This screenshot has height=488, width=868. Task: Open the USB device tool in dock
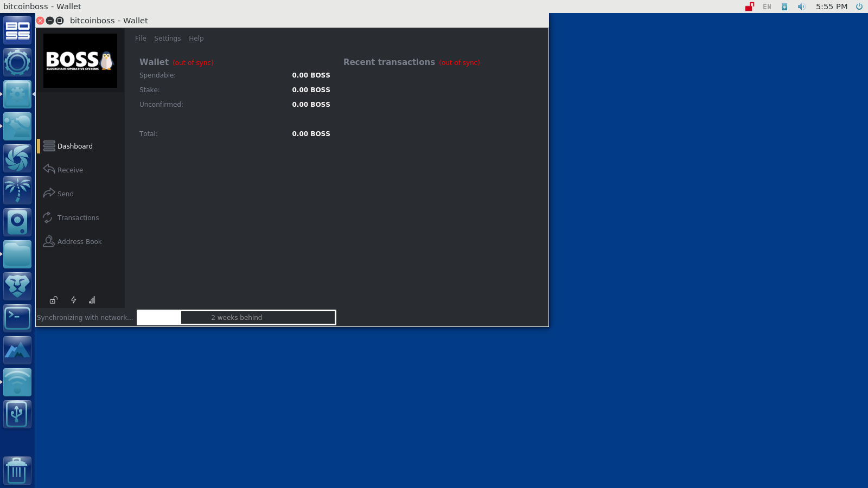[x=17, y=414]
